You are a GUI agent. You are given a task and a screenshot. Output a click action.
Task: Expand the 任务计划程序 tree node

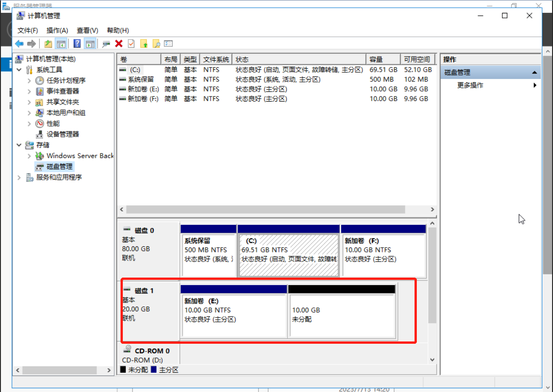click(29, 80)
